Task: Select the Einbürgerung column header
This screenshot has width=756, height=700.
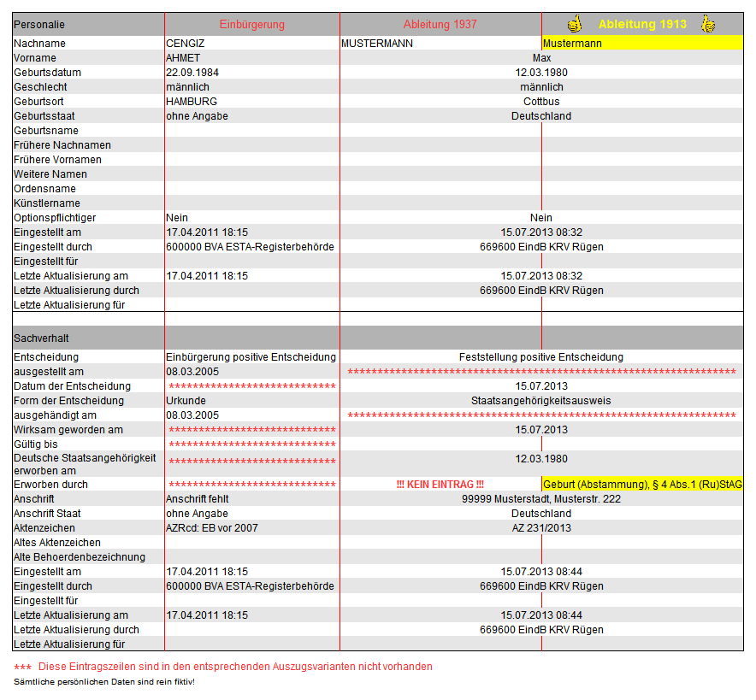Action: click(x=252, y=24)
